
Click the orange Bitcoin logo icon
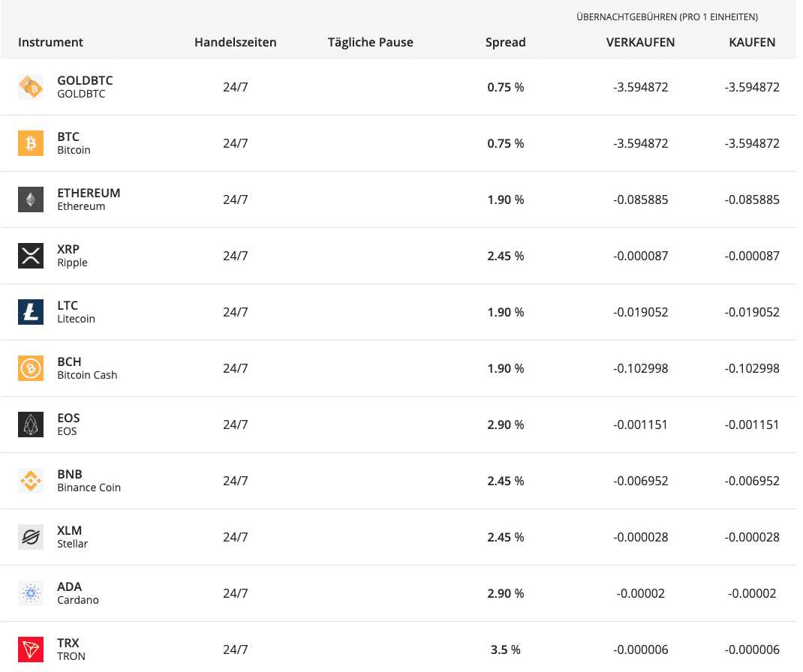coord(31,143)
